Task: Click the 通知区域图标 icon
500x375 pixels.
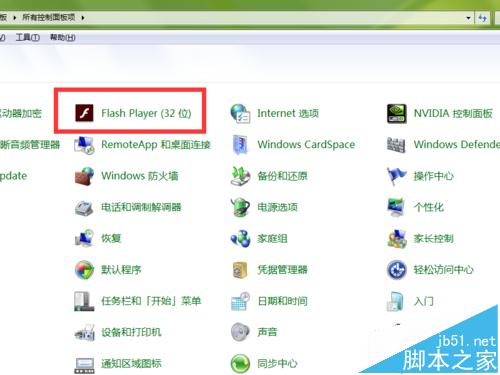Action: point(84,365)
